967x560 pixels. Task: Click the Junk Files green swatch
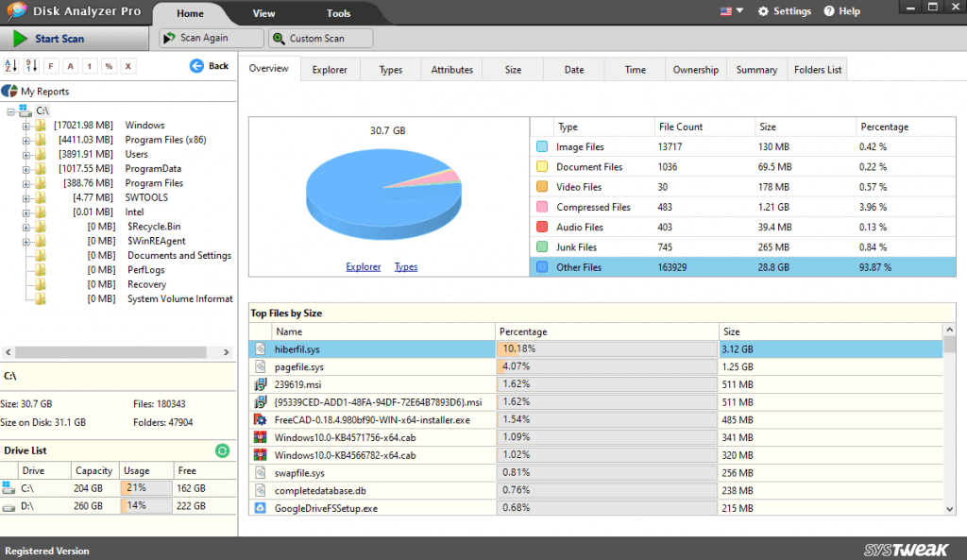(x=542, y=247)
